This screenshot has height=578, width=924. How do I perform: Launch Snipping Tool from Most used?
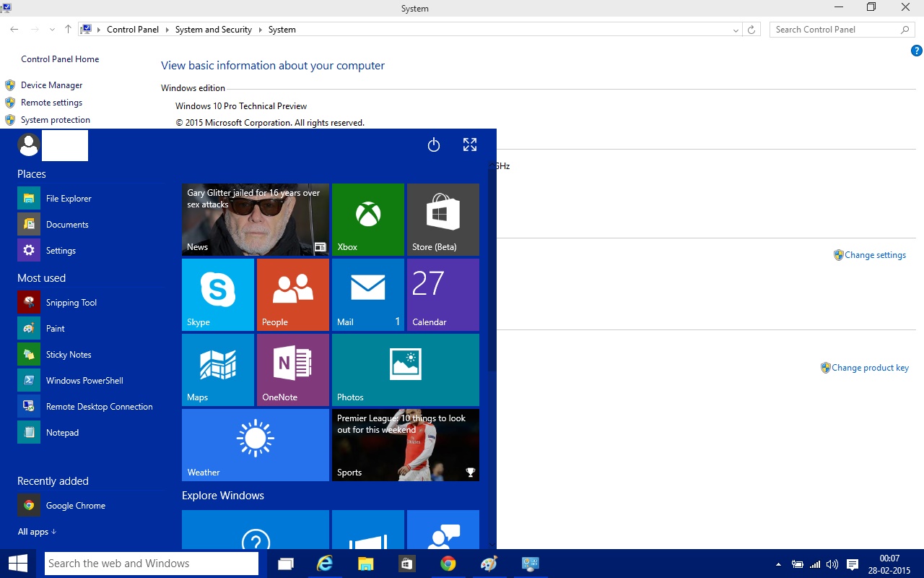click(x=90, y=303)
